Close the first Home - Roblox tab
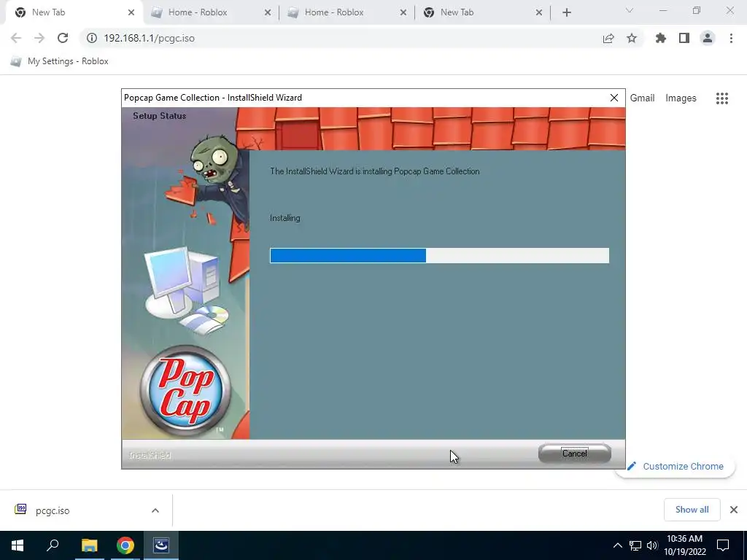747x560 pixels. click(268, 12)
